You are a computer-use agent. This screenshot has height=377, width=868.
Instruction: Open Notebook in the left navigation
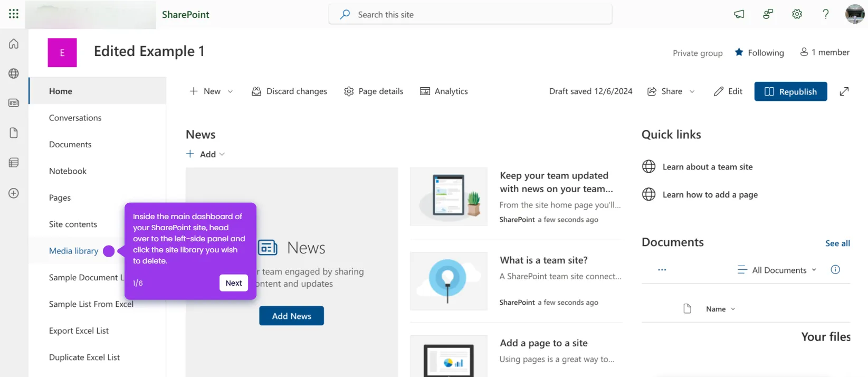pyautogui.click(x=68, y=171)
